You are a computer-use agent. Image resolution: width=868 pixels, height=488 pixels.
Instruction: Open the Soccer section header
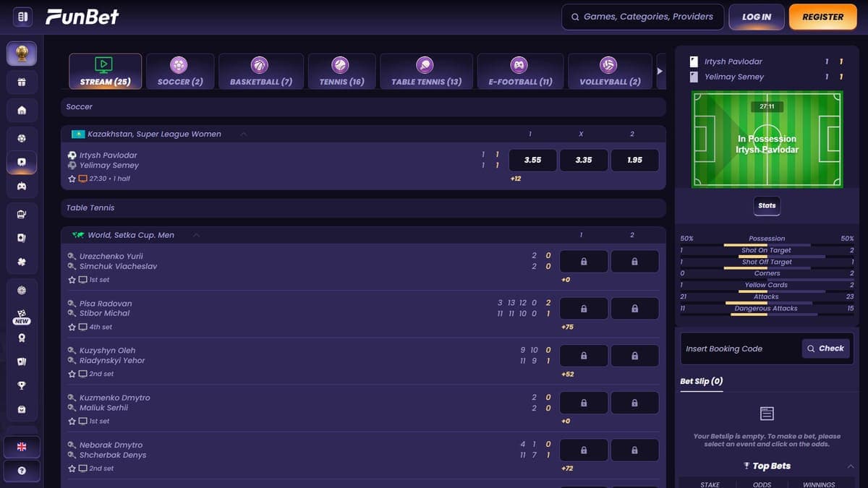(x=363, y=106)
